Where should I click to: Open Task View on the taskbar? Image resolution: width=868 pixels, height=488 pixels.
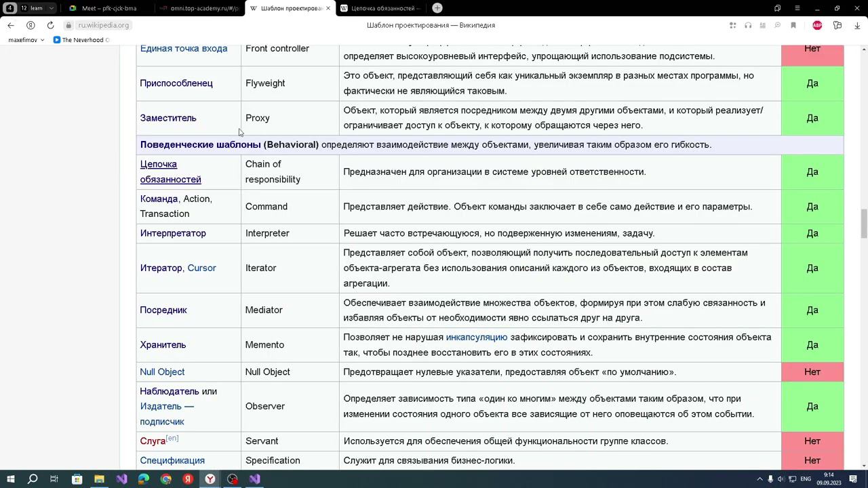click(54, 479)
